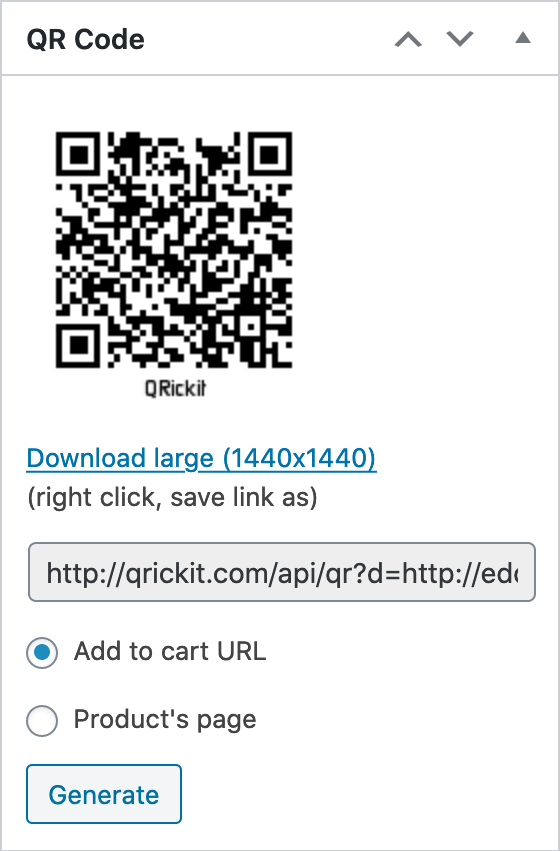Click the empty QR Code panel header area
Screen dimensions: 560x851
pyautogui.click(x=269, y=39)
